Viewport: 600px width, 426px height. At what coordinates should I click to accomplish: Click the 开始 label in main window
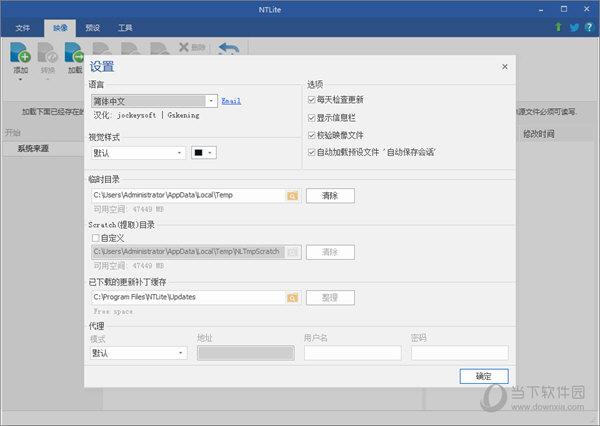point(13,132)
